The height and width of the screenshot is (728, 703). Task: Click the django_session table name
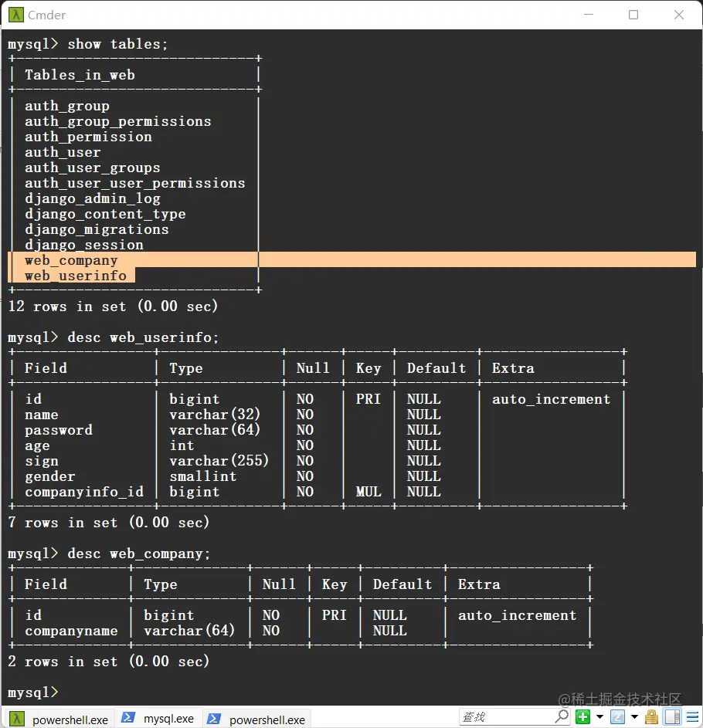point(84,245)
